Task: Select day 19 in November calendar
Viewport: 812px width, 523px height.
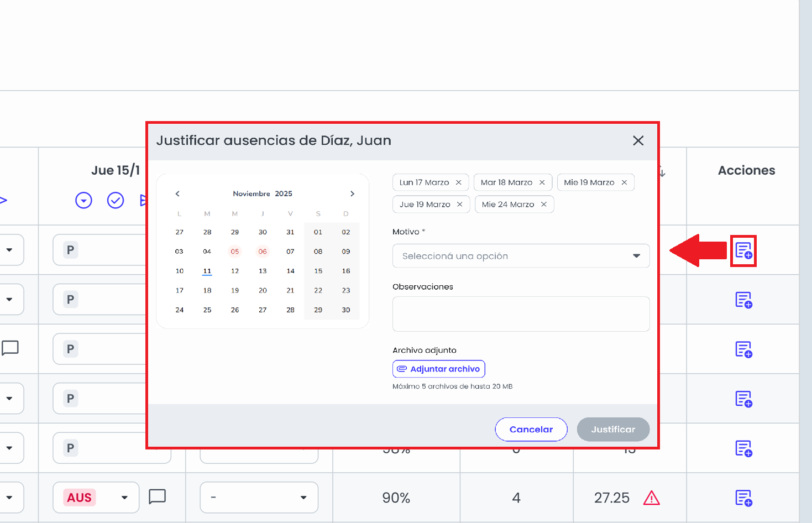Action: tap(235, 290)
